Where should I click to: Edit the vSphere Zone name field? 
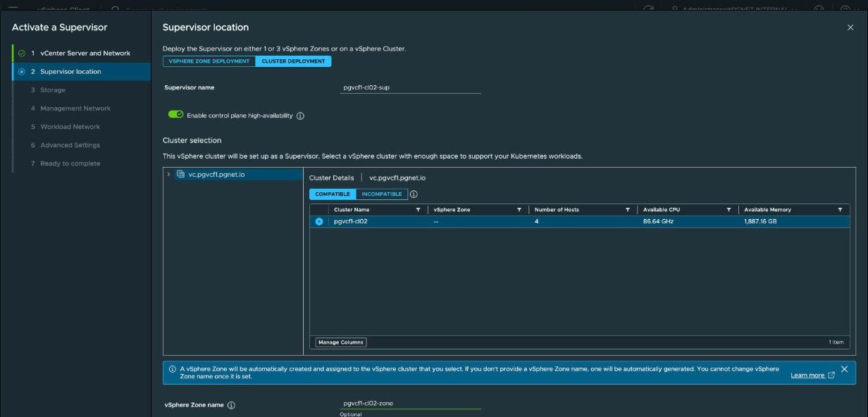(410, 404)
